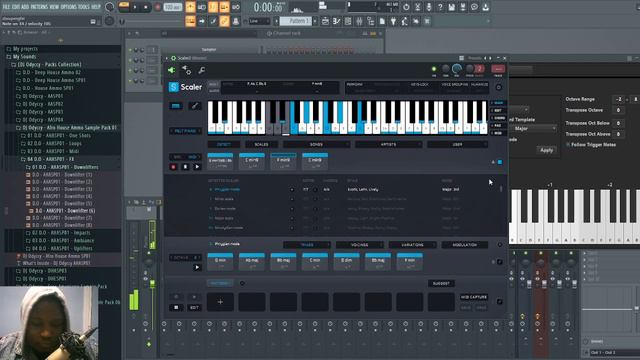Click the stamp icon in toolbar
Viewport: 640px width, 360px height.
[236, 21]
